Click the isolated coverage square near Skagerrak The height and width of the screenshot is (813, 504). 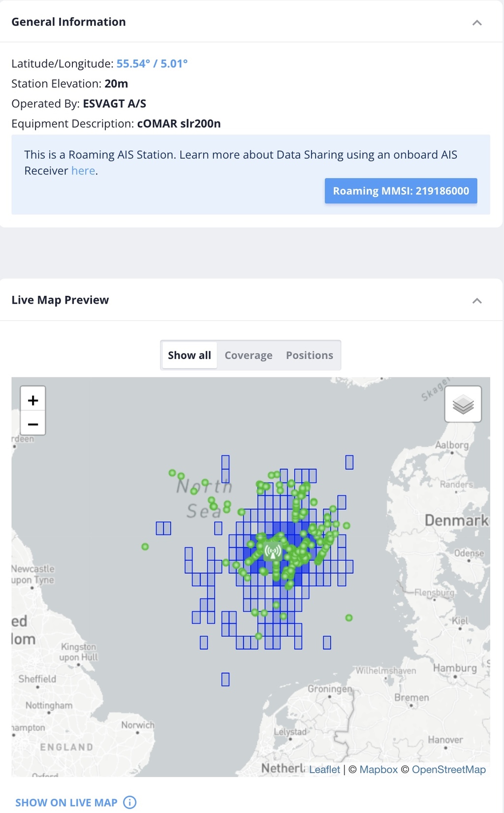click(349, 462)
